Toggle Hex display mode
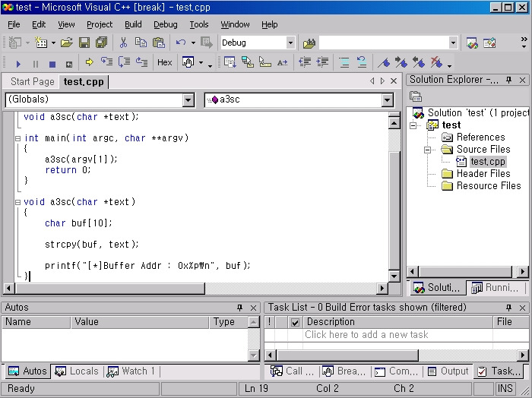The image size is (532, 398). [165, 62]
